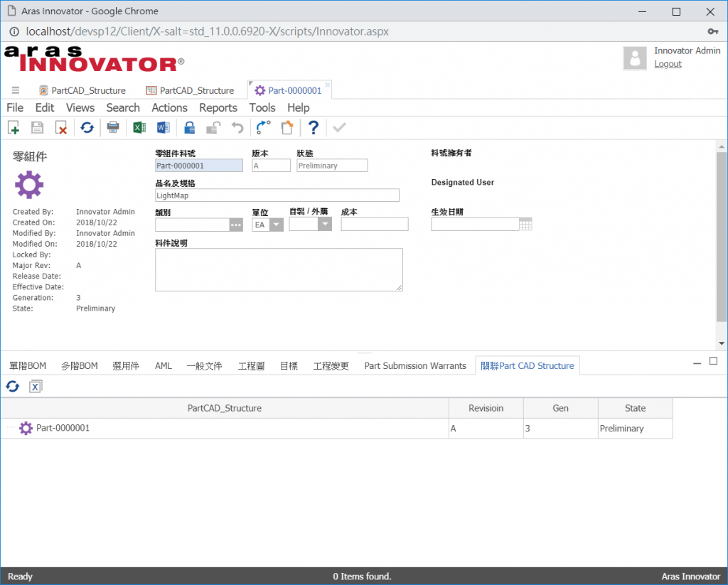Image resolution: width=728 pixels, height=585 pixels.
Task: Click the 生效日期 date input field
Action: 475,224
